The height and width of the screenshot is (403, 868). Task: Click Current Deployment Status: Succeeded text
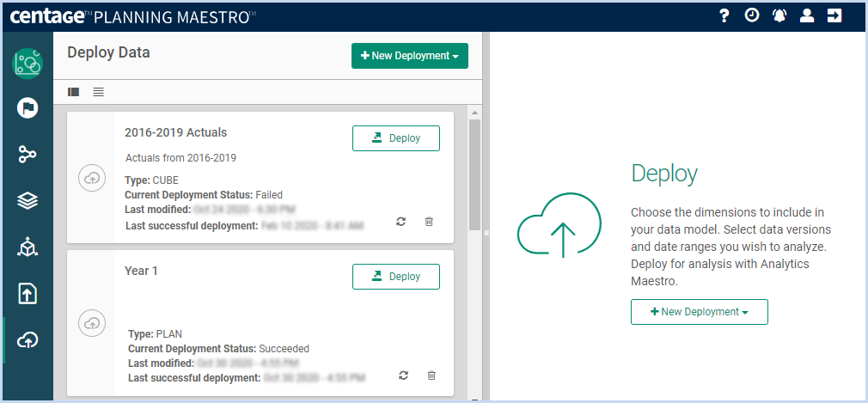(218, 349)
